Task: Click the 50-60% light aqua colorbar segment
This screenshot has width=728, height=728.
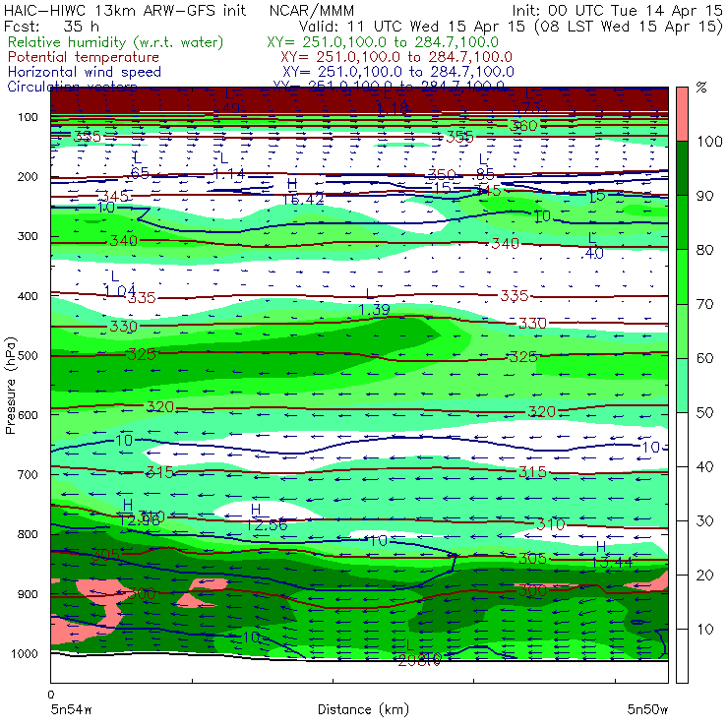Action: pos(682,385)
